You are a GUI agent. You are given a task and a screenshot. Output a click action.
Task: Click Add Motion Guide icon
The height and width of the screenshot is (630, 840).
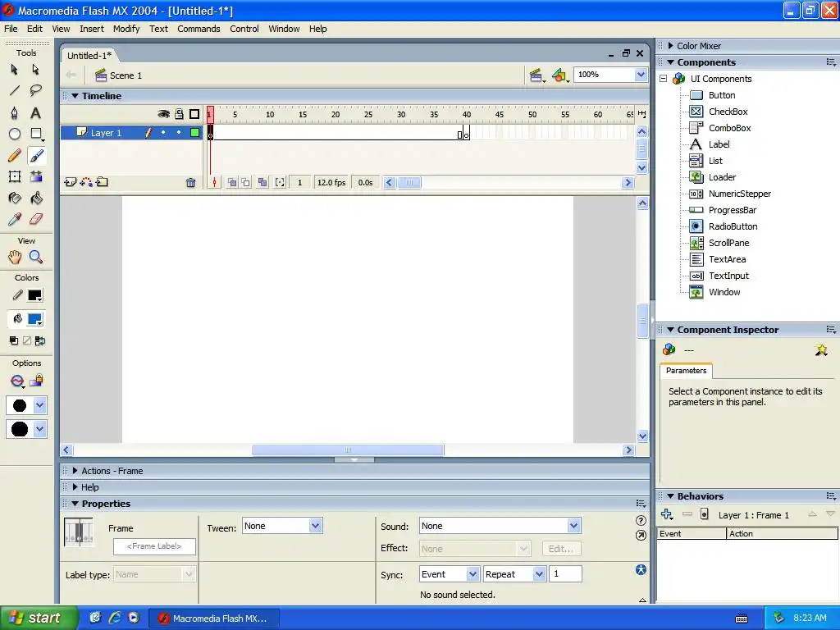[x=85, y=182]
